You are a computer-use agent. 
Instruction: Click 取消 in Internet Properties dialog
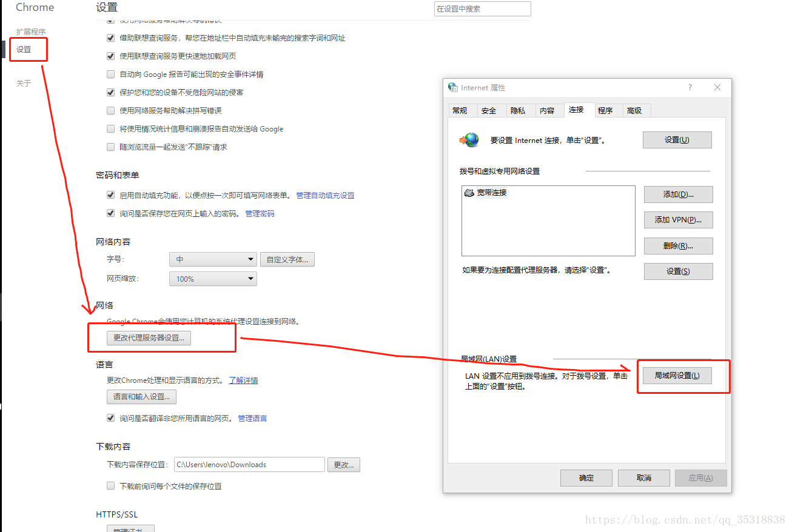[644, 478]
